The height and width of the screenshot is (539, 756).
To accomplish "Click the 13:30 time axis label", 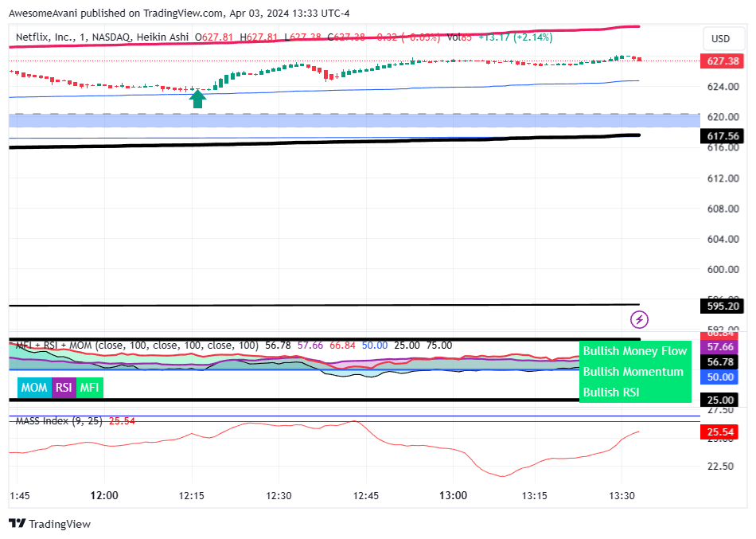I will [x=622, y=495].
